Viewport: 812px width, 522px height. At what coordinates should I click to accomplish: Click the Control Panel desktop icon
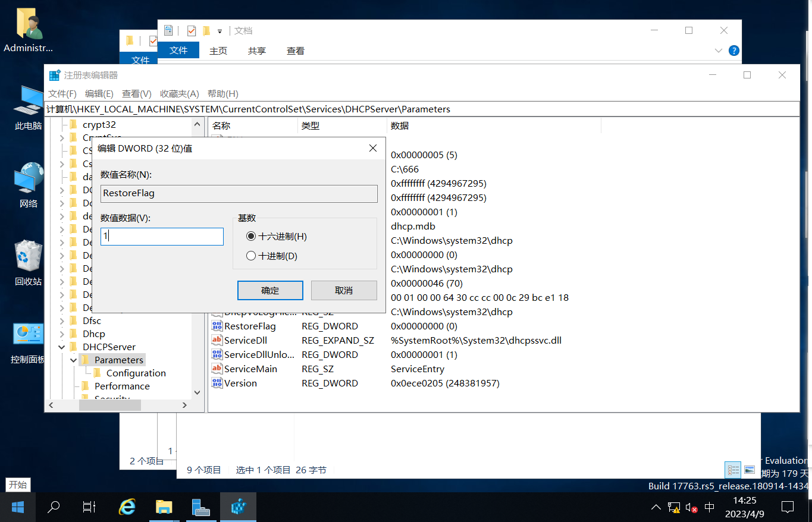pos(28,335)
